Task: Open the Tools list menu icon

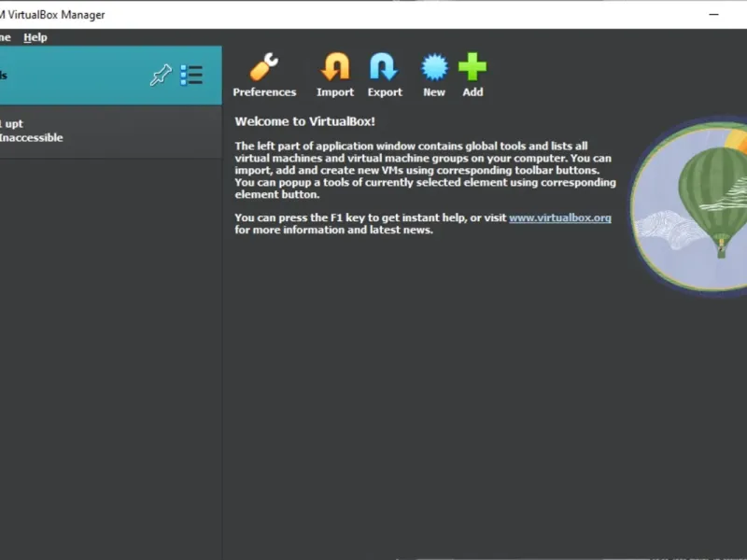Action: point(191,76)
